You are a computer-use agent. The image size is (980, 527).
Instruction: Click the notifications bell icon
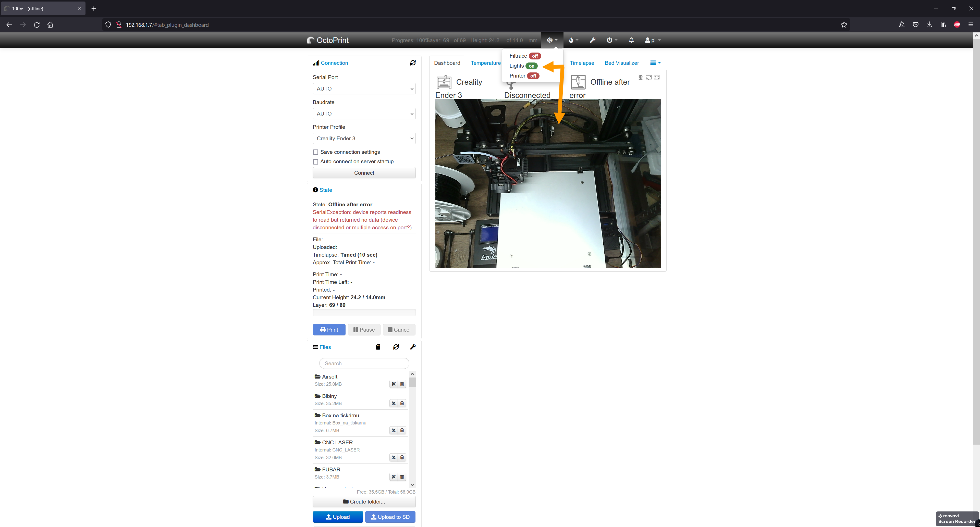(x=631, y=40)
